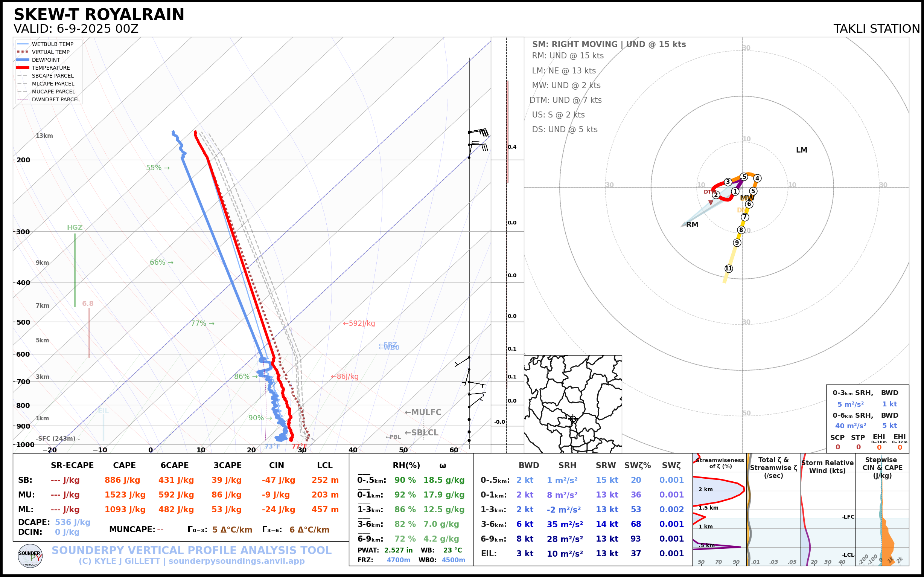Click the TAKLI STATION title text
The image size is (924, 577).
[876, 29]
